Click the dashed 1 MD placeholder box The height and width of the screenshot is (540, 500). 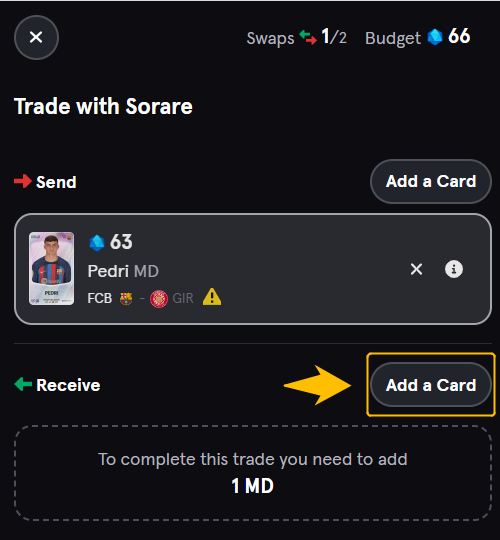(x=253, y=473)
